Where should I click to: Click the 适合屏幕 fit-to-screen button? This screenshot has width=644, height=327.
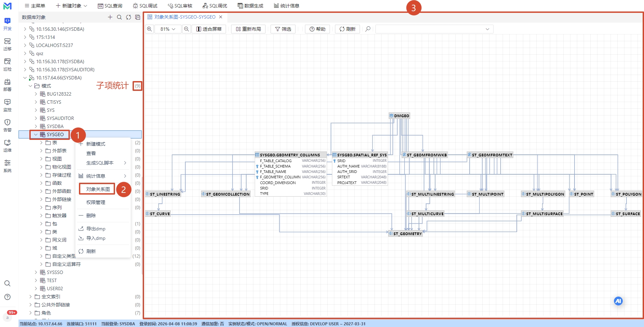[209, 29]
